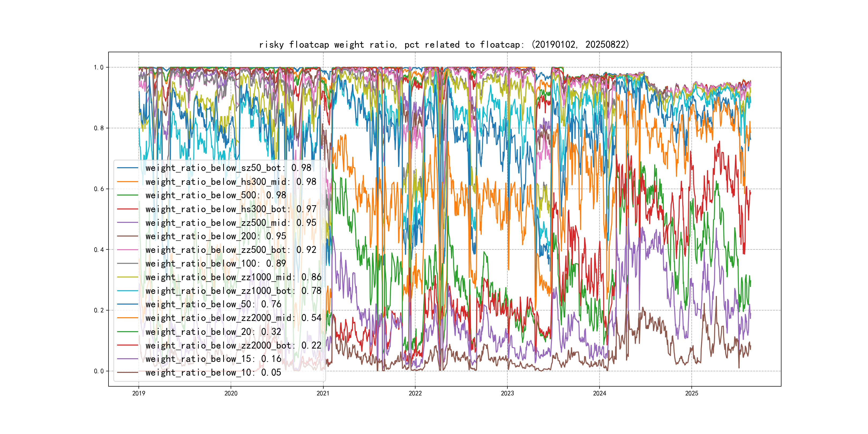The width and height of the screenshot is (868, 434).
Task: Click the green weight_ratio_below_20 legend line
Action: 128,332
